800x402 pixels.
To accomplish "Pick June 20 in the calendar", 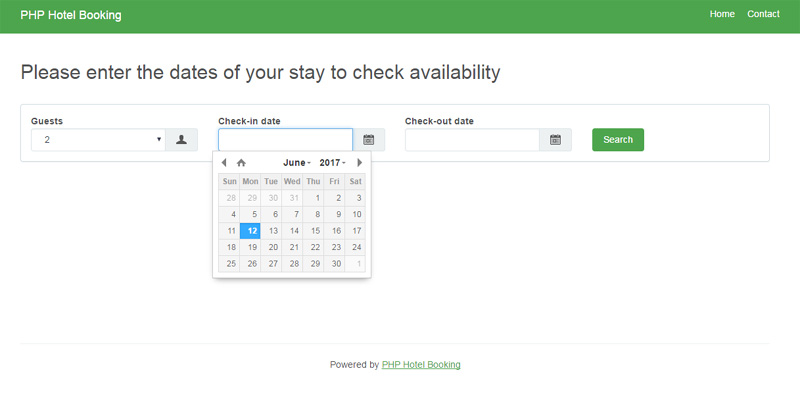I will click(x=271, y=247).
